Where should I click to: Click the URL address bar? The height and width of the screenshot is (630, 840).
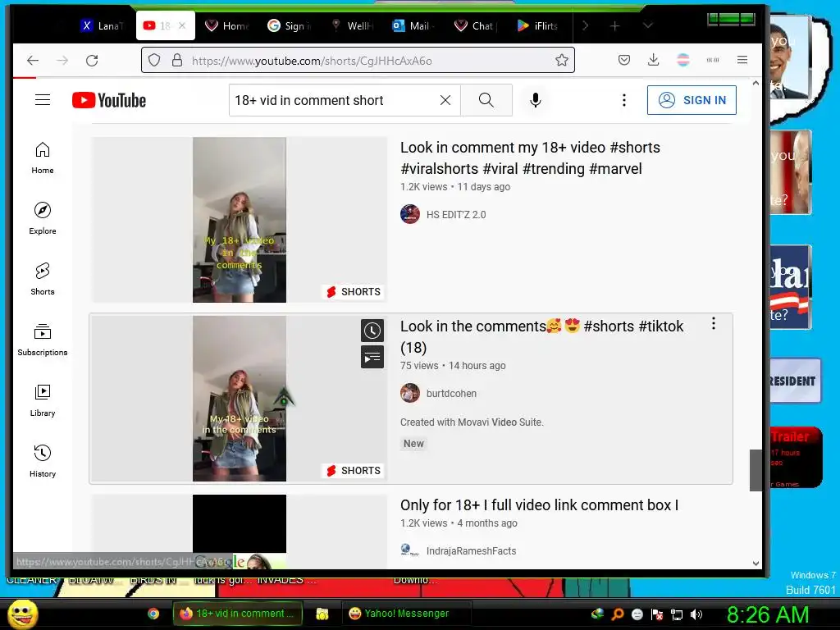coord(358,60)
